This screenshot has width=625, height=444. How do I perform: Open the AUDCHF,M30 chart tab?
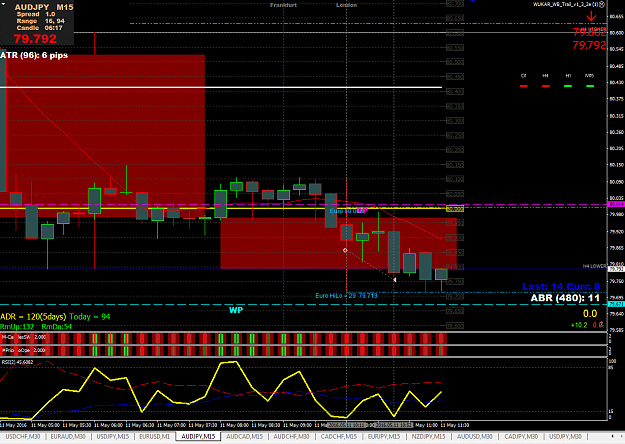(291, 436)
